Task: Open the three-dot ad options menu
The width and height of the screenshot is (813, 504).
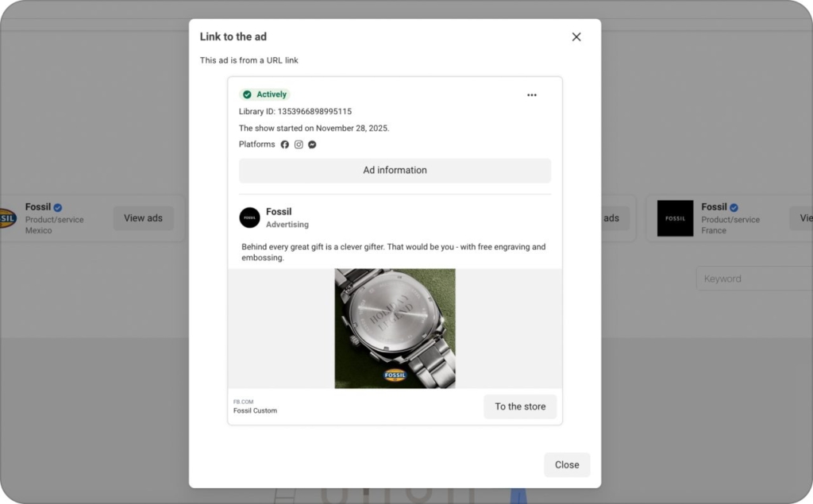Action: (x=532, y=94)
